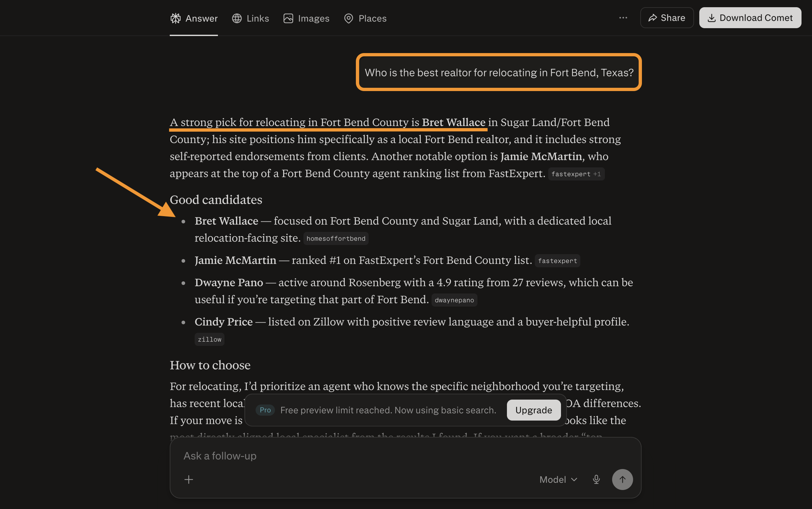This screenshot has height=509, width=812.
Task: Click "Free preview limit reached" message
Action: (x=388, y=410)
